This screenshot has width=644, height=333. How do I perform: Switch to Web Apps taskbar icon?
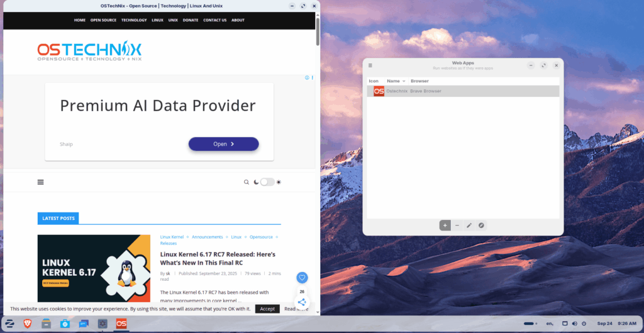(103, 324)
